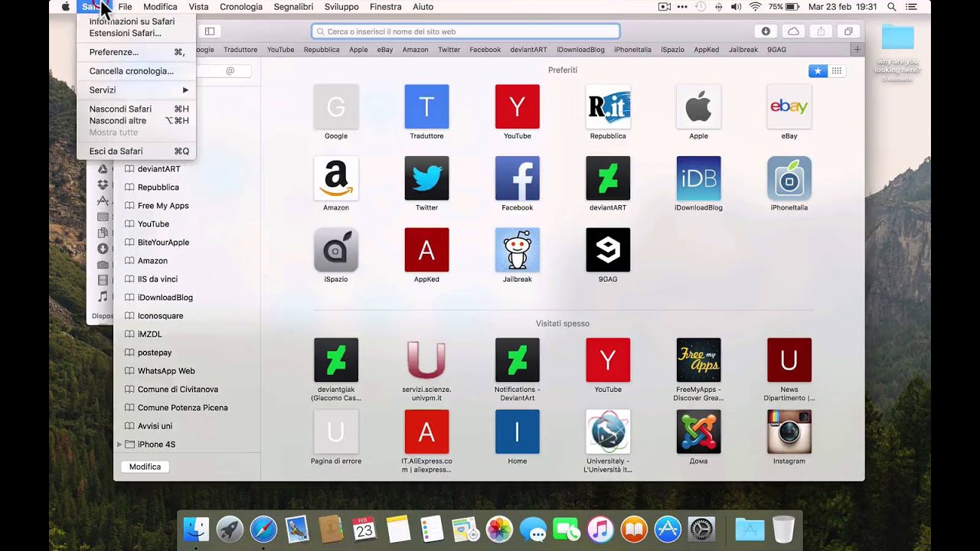Open the iDownloadBlog favorite tile
Image resolution: width=980 pixels, height=551 pixels.
pos(698,178)
